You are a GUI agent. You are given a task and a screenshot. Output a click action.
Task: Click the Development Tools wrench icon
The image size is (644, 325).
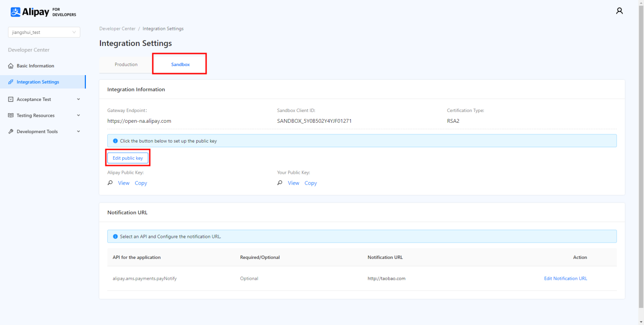click(10, 131)
